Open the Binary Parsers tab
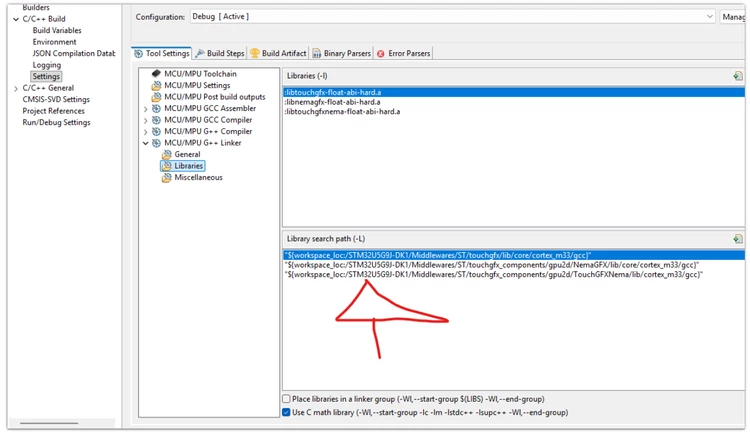 [x=342, y=54]
